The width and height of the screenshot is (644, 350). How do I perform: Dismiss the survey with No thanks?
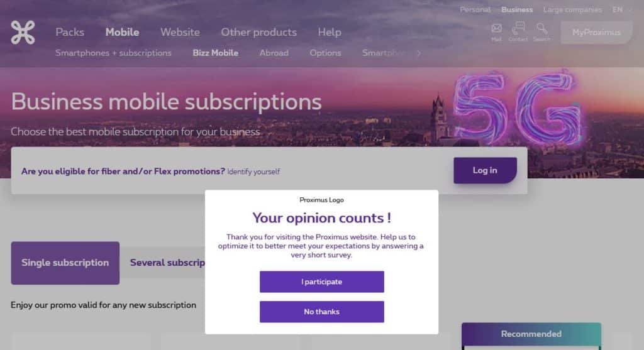pyautogui.click(x=321, y=312)
